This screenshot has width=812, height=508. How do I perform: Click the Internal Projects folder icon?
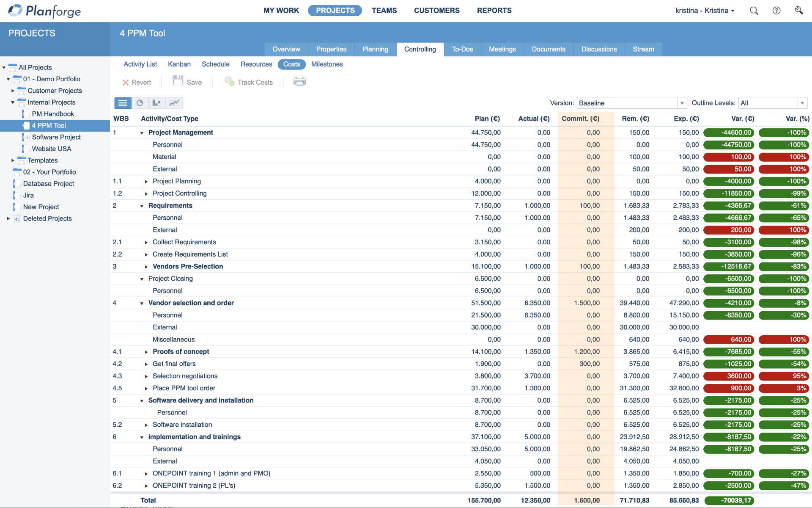22,102
